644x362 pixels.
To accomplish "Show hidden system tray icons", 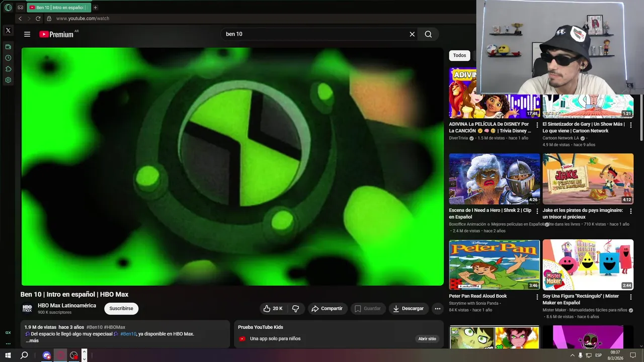I will point(572,355).
